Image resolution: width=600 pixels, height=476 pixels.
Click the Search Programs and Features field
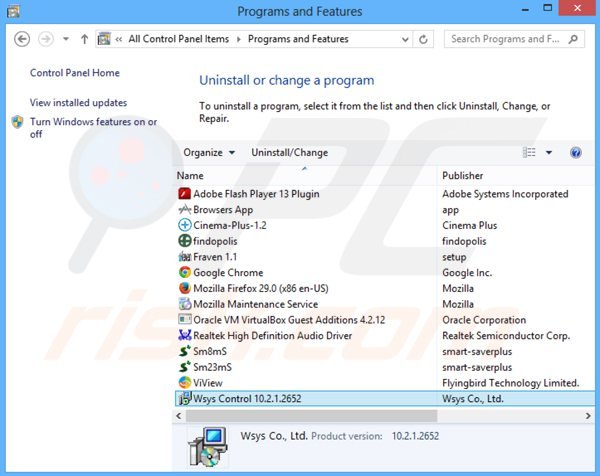click(514, 39)
